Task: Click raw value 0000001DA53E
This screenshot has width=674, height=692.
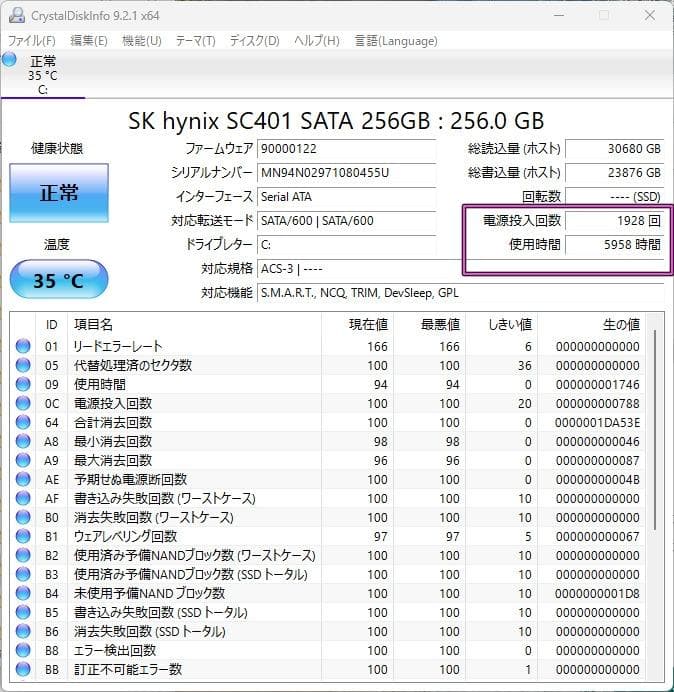Action: pyautogui.click(x=597, y=423)
